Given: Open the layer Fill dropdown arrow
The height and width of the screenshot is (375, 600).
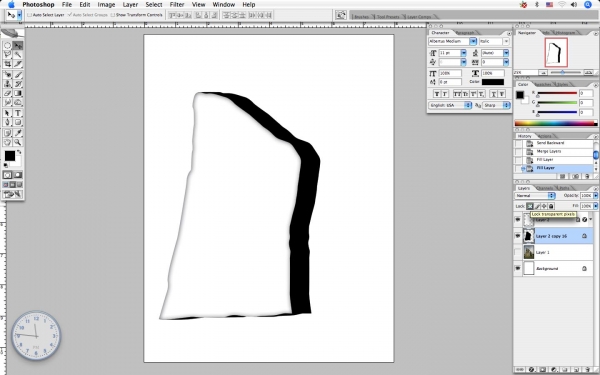Looking at the screenshot, I should tap(595, 206).
